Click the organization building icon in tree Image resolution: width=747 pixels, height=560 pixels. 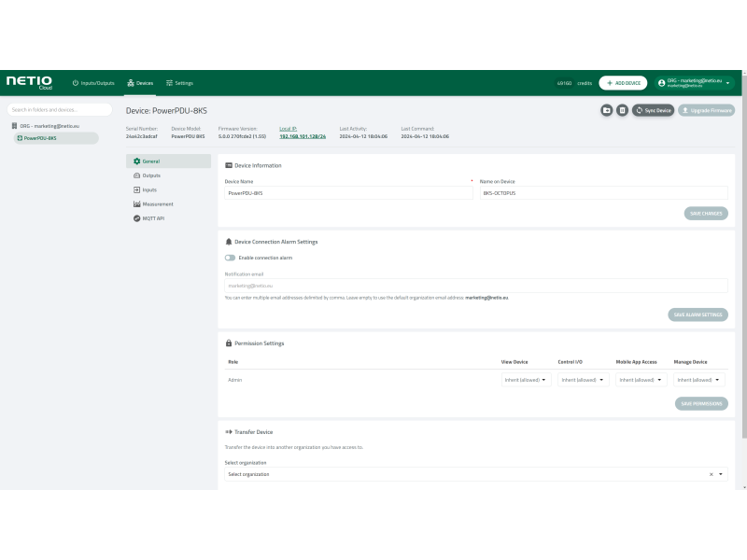coord(14,126)
